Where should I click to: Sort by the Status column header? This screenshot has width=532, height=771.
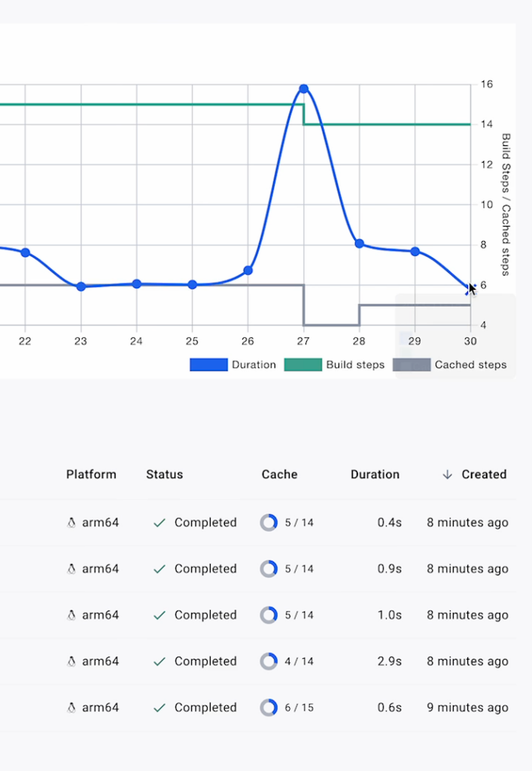click(164, 474)
